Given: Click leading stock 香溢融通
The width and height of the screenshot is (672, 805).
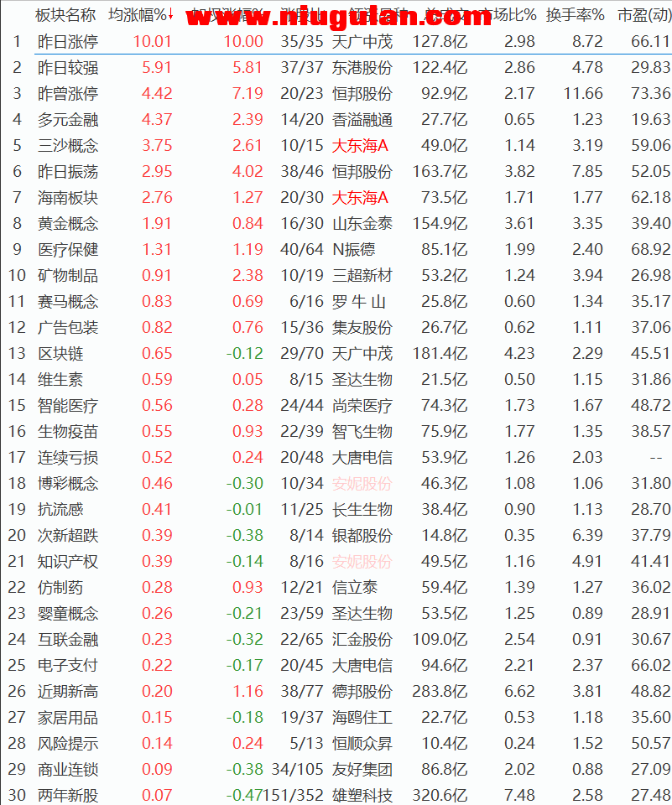Looking at the screenshot, I should click(x=362, y=120).
